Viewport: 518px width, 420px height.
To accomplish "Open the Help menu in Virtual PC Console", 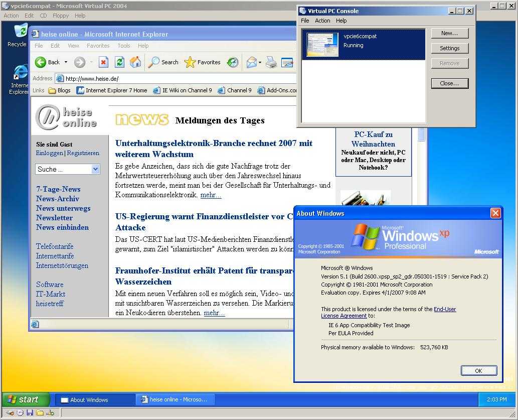I will [x=341, y=21].
